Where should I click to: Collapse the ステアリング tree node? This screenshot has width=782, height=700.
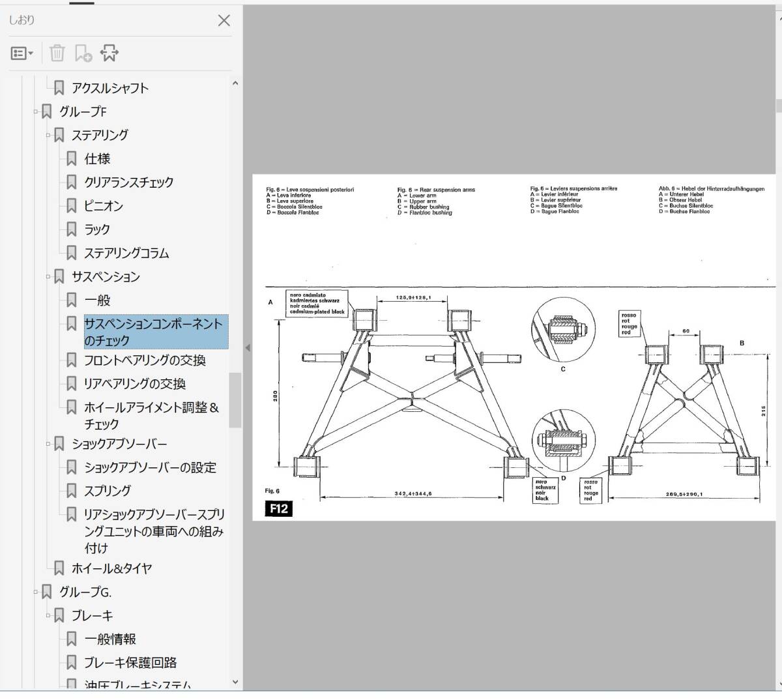click(49, 135)
